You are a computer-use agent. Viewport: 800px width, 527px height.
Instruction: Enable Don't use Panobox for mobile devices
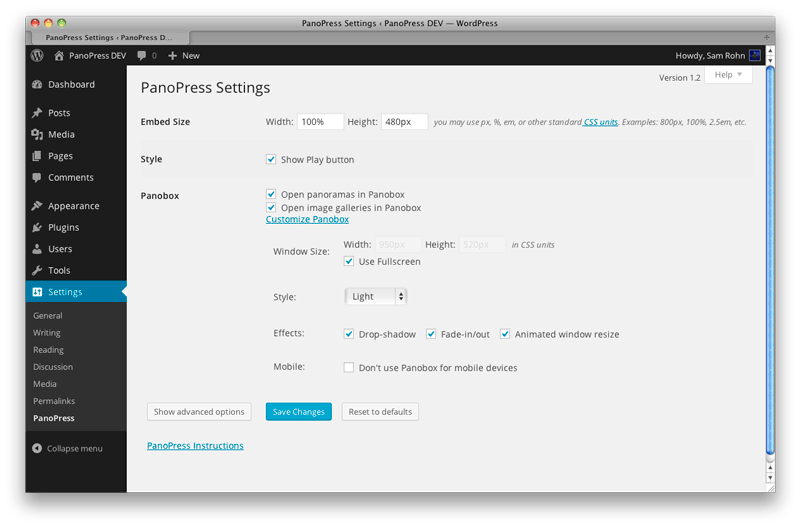pos(349,368)
